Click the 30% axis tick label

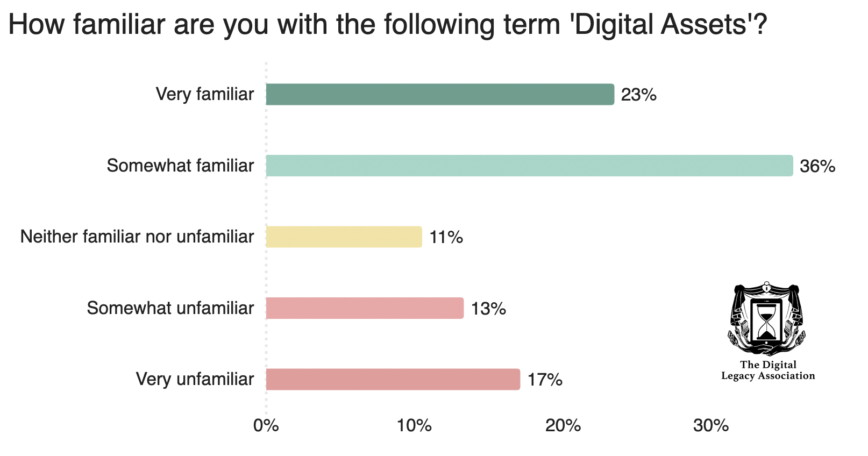coord(711,426)
